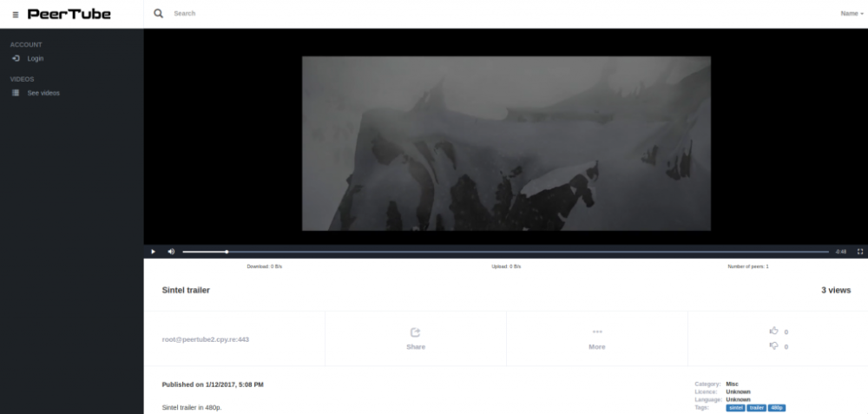Open the Name dropdown

click(x=852, y=13)
